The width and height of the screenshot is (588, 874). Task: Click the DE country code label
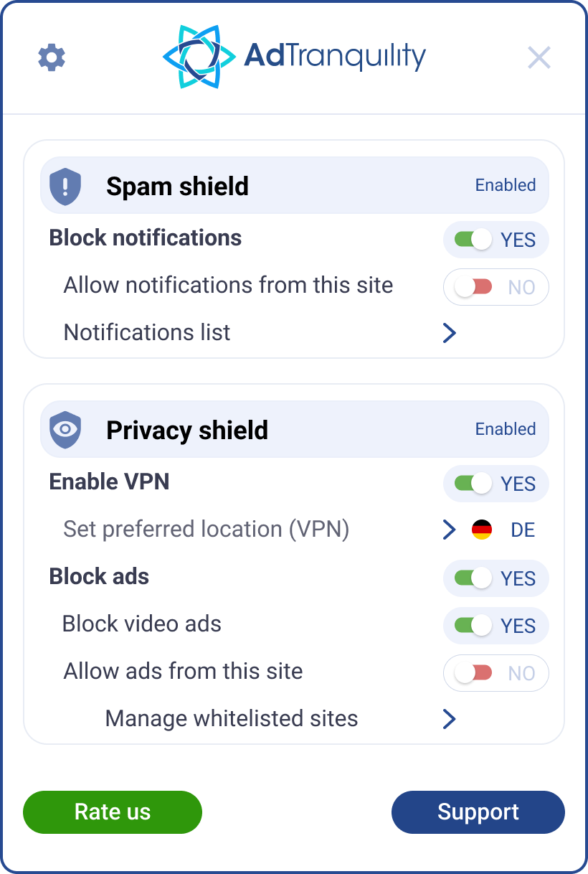pyautogui.click(x=523, y=530)
